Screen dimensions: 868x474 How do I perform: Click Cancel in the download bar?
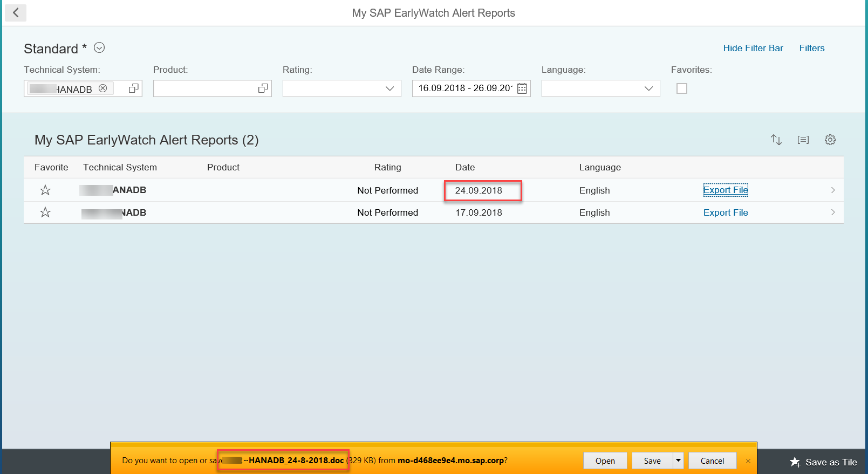click(712, 461)
